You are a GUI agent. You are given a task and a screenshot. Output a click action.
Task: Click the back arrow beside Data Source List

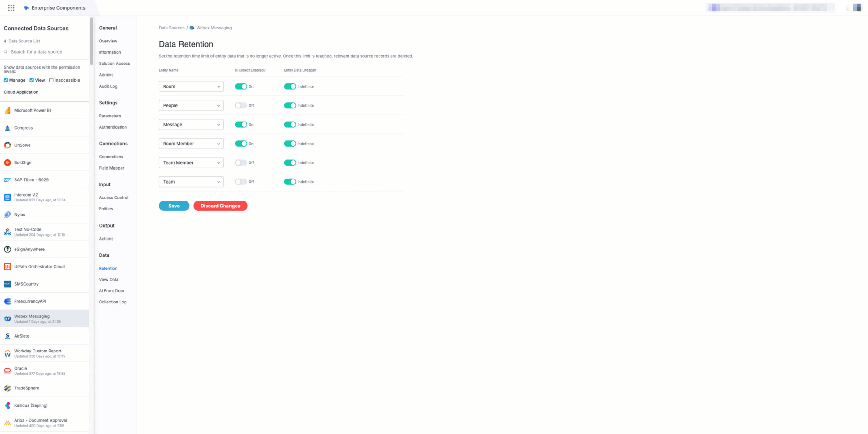point(5,41)
